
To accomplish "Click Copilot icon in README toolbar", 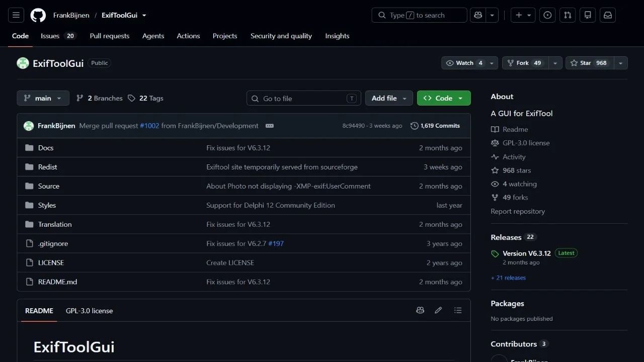I will (420, 311).
